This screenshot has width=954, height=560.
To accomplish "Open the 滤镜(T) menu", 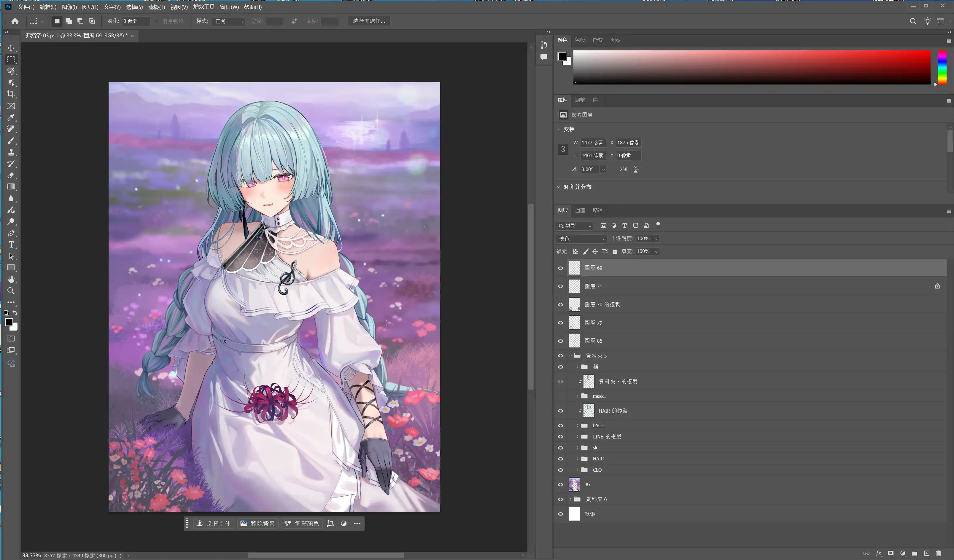I will (156, 7).
